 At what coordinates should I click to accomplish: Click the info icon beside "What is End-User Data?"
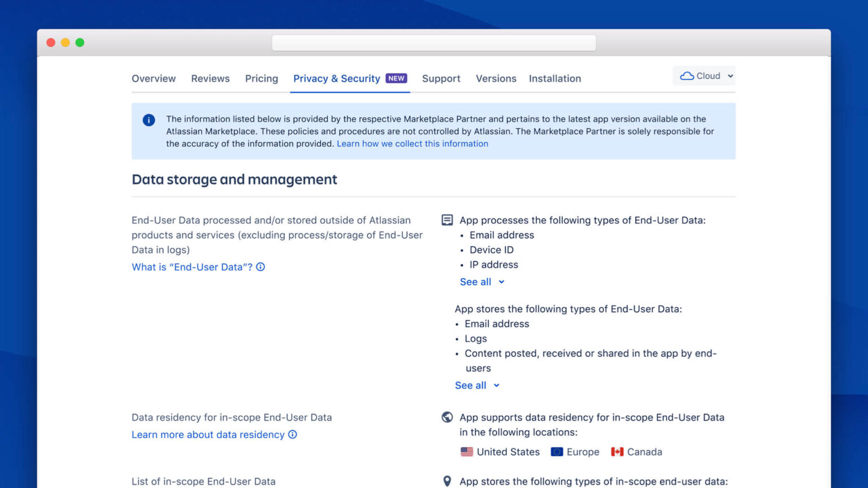(x=261, y=267)
